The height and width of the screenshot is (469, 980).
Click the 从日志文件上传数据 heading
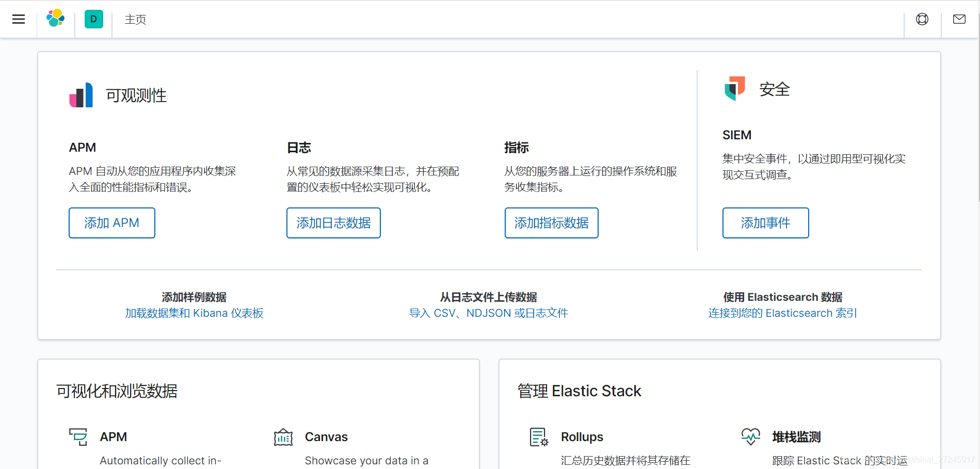(x=489, y=297)
